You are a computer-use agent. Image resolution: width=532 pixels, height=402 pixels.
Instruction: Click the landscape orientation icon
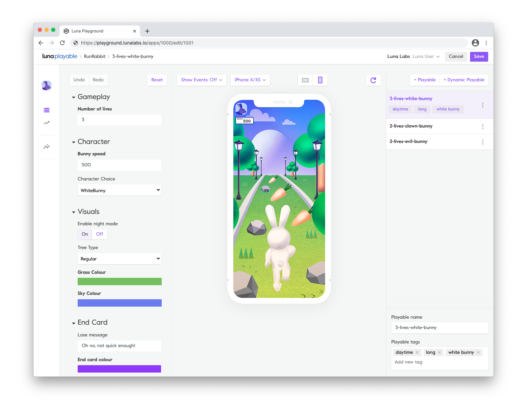click(x=305, y=80)
